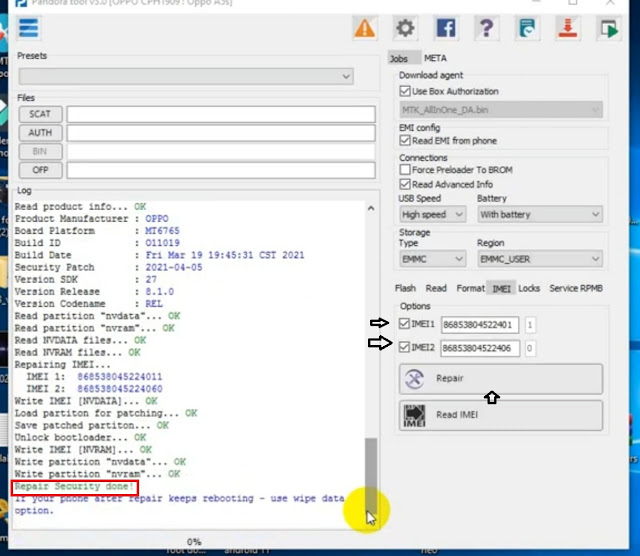Viewport: 640px width, 556px height.
Task: Select the IMEI tab
Action: point(501,289)
